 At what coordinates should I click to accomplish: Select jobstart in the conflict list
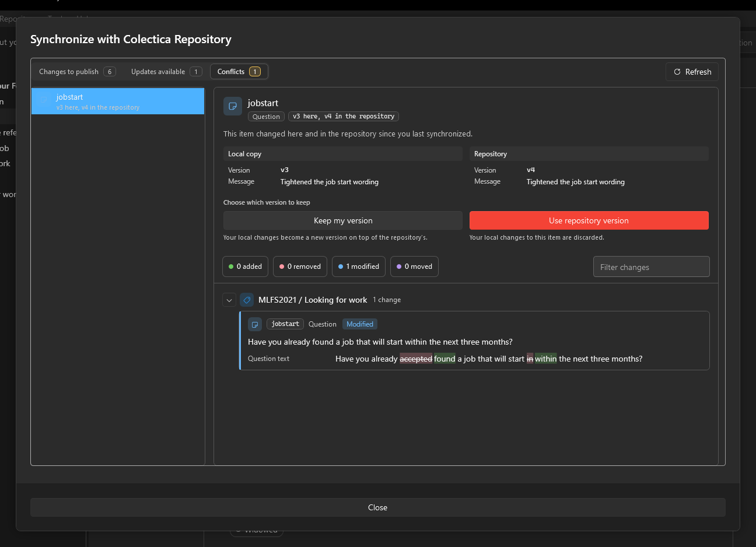pyautogui.click(x=118, y=101)
